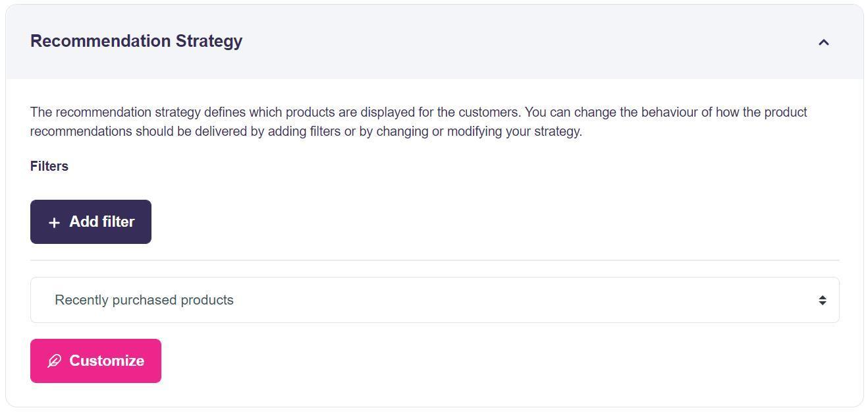Click the 'Customize' label text

(x=107, y=361)
